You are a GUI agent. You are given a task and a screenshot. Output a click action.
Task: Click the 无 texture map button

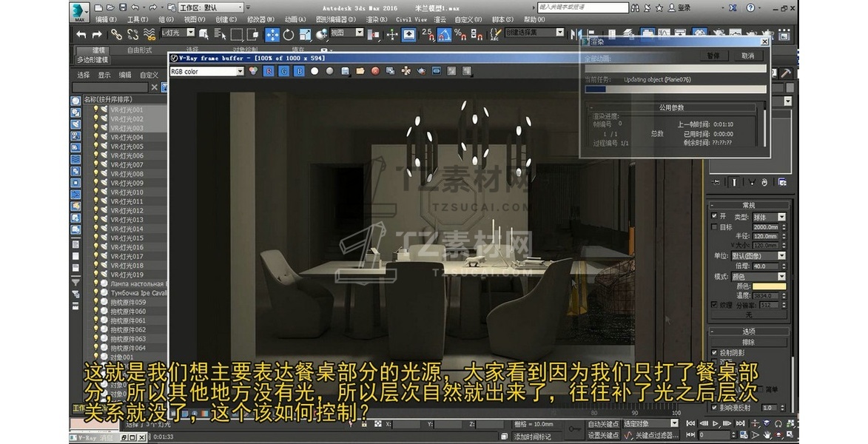point(749,314)
